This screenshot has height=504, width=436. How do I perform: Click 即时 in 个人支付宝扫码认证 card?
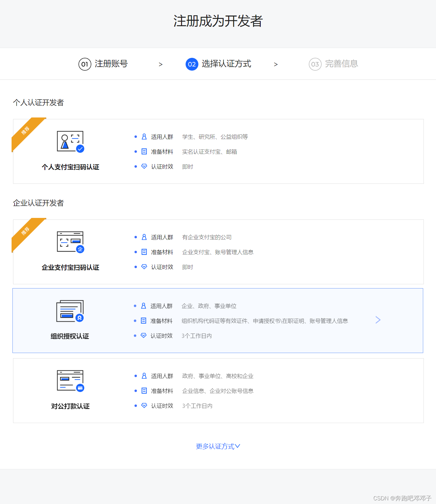(188, 167)
